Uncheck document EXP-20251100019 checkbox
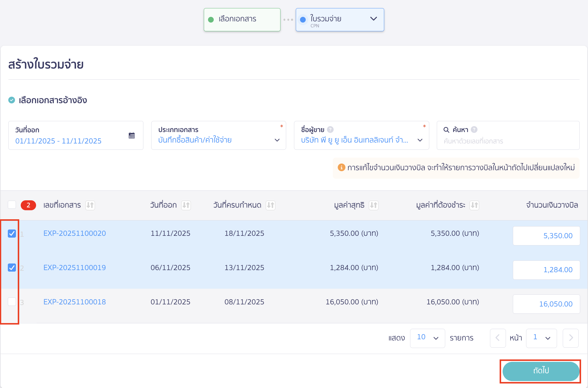The width and height of the screenshot is (588, 388). [x=12, y=267]
